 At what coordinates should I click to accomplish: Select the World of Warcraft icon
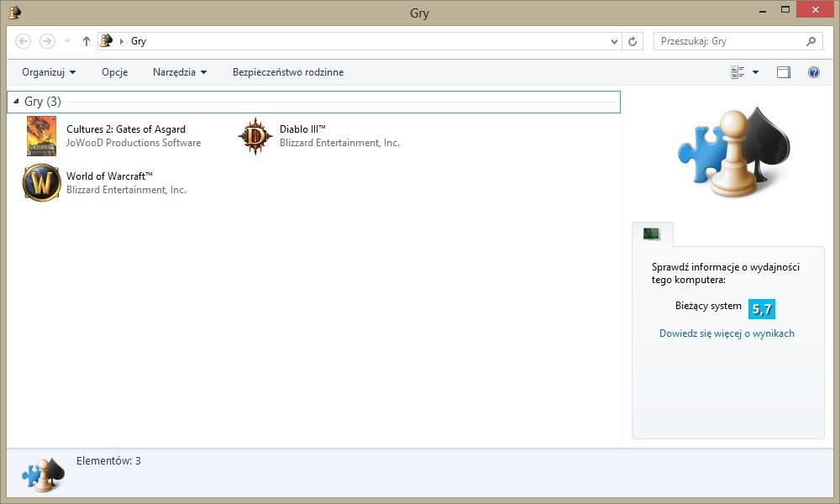[x=42, y=182]
